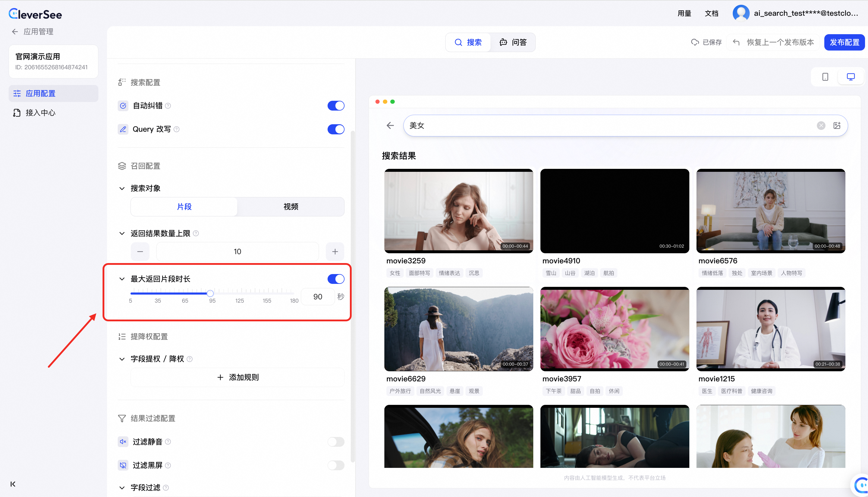The width and height of the screenshot is (868, 497).
Task: Enable the 过滤静音 switch
Action: click(x=336, y=442)
